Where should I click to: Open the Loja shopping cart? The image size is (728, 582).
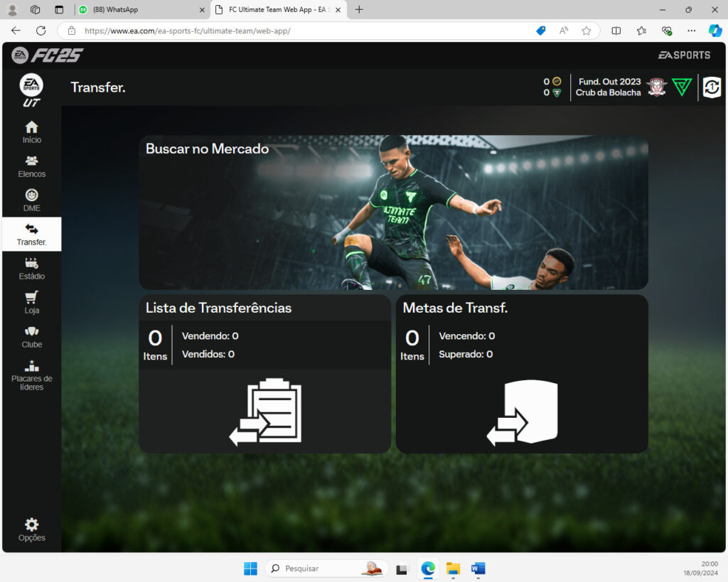click(x=31, y=303)
